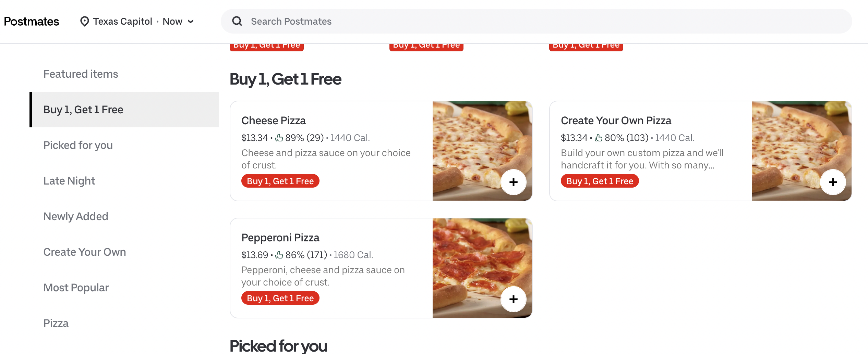Add Pepperoni Pizza using plus icon
The image size is (868, 354).
point(513,299)
